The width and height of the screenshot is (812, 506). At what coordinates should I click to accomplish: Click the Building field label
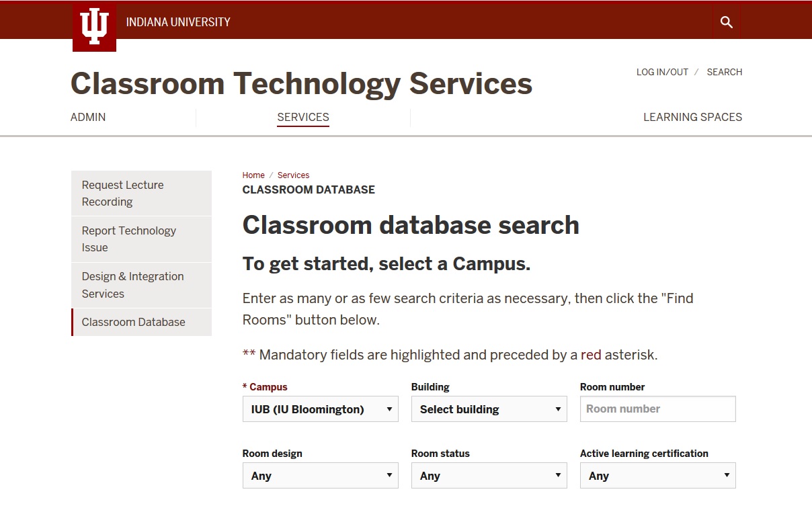click(x=430, y=387)
